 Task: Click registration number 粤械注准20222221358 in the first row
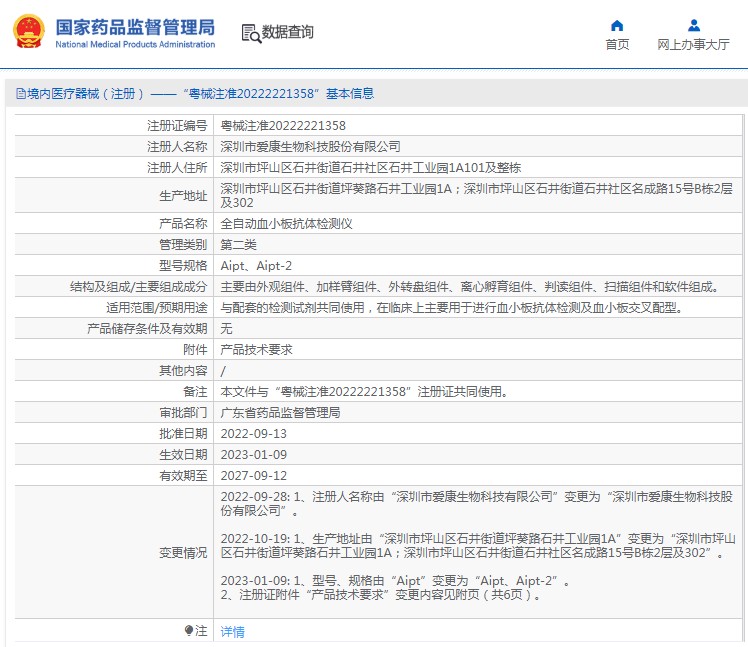pos(283,126)
